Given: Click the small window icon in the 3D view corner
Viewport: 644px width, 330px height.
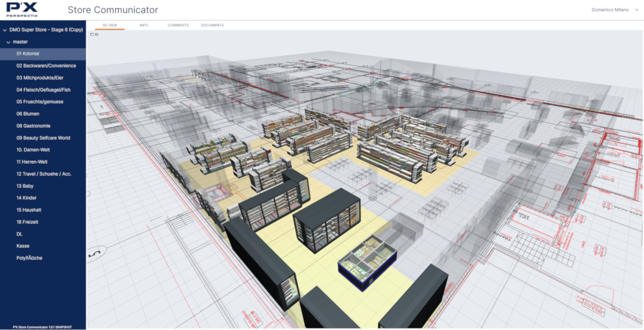Looking at the screenshot, I should click(92, 34).
